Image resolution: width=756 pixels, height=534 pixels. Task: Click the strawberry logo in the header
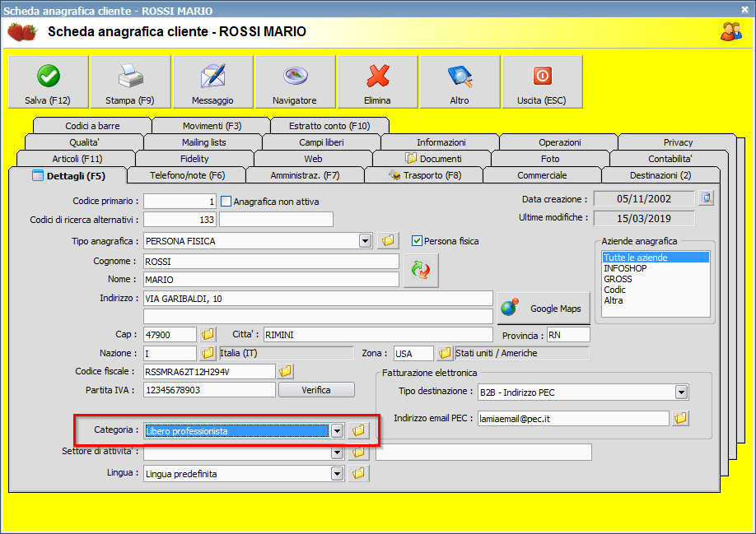click(x=22, y=32)
